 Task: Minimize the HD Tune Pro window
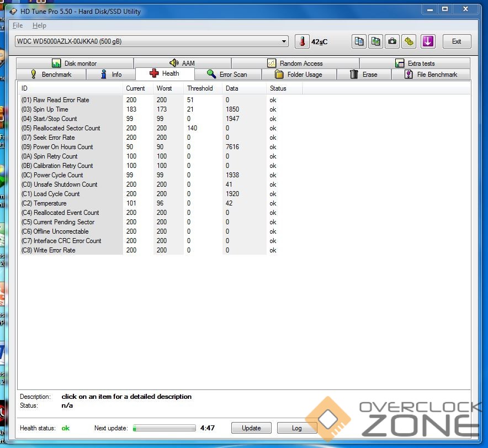pyautogui.click(x=430, y=9)
